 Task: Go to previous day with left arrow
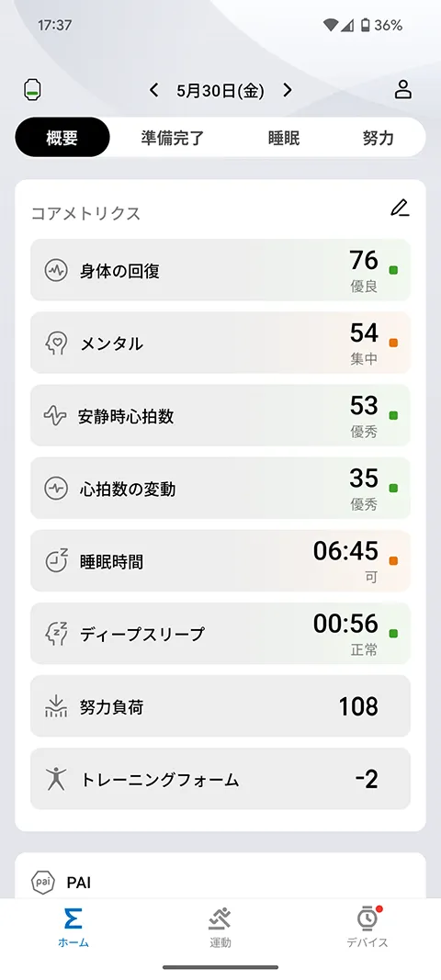pyautogui.click(x=153, y=91)
